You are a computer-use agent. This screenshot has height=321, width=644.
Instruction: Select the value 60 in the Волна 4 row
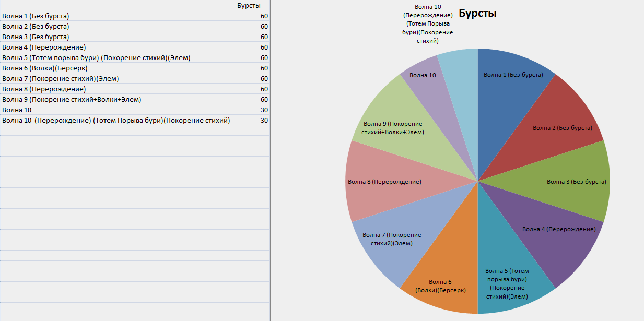(253, 47)
